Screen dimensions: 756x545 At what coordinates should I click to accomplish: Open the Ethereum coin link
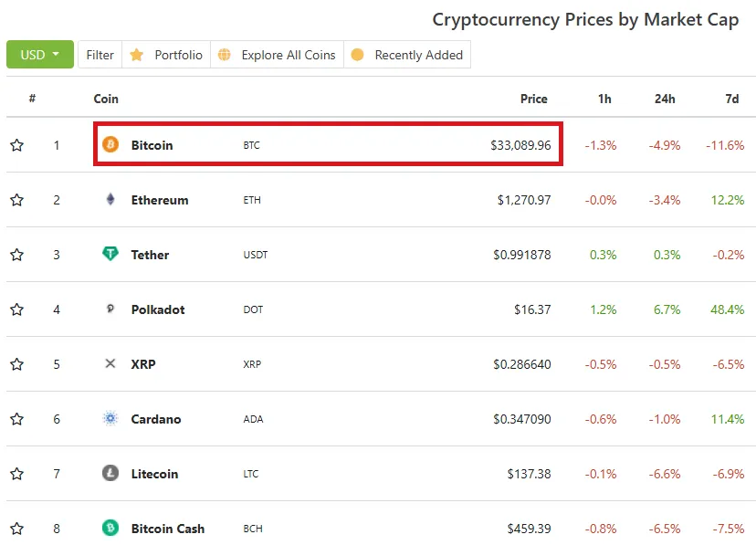[x=160, y=200]
